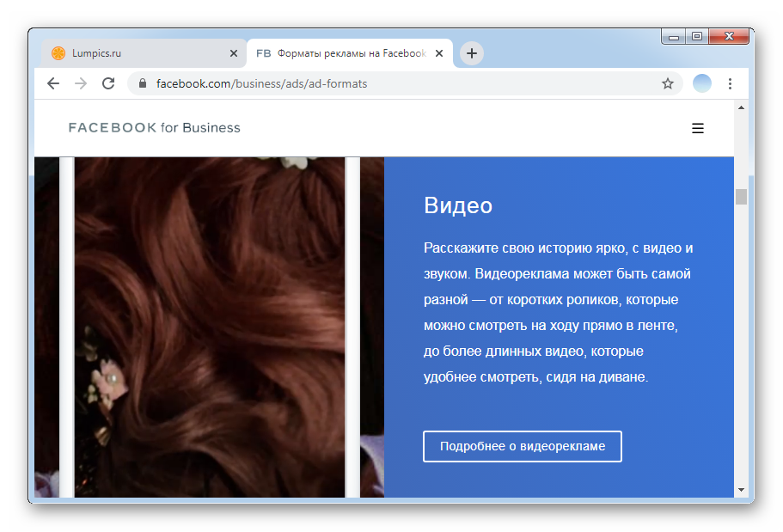
Task: Bookmark this page with the star icon
Action: 667,83
